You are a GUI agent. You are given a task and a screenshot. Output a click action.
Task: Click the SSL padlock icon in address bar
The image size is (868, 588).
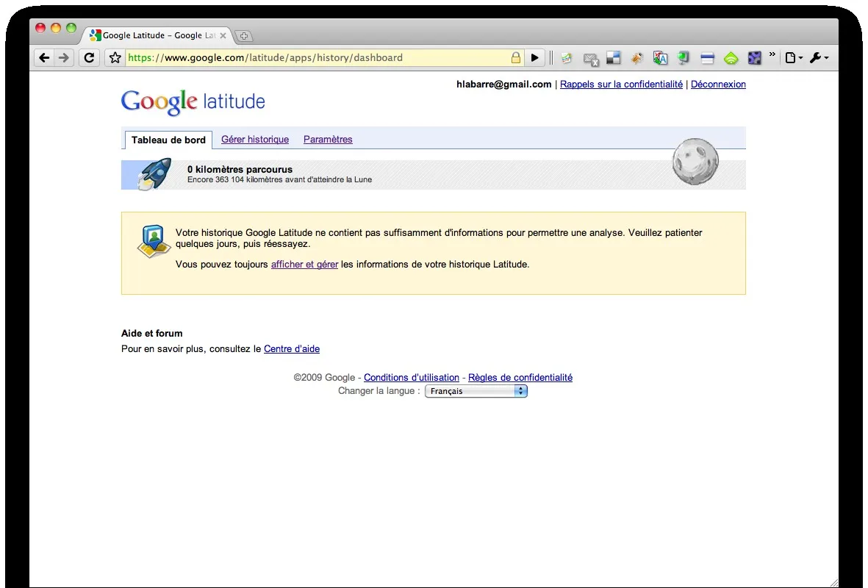(x=515, y=57)
